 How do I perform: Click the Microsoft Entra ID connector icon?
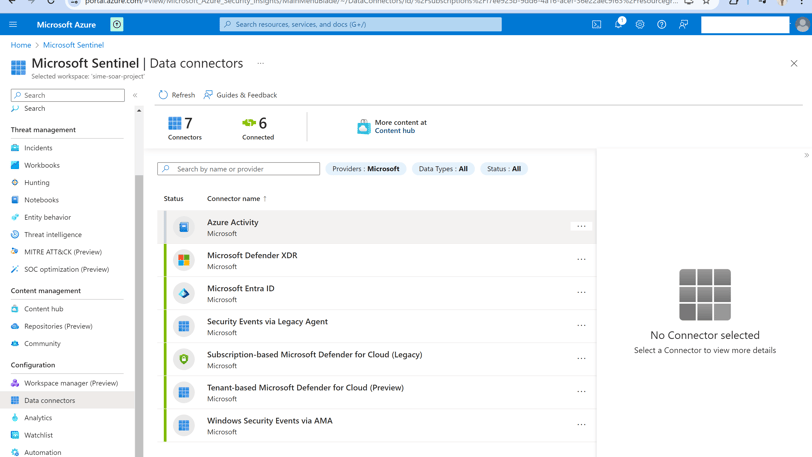tap(184, 293)
